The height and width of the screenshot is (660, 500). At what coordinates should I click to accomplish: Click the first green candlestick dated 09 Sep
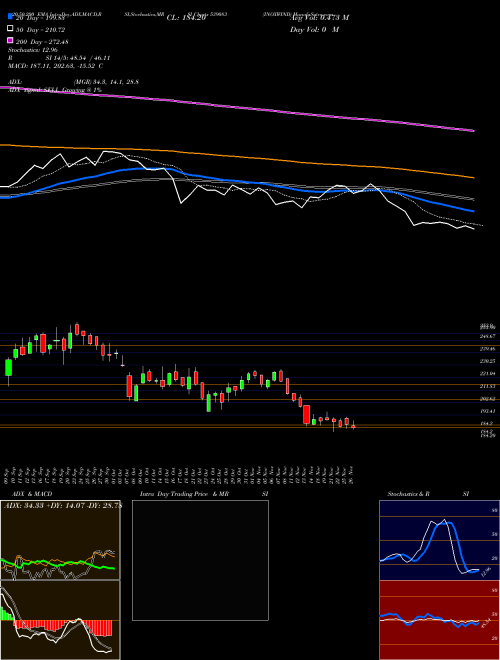(x=8, y=368)
